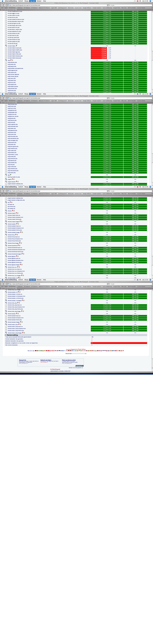153x644 pixels.
Task: Open 'Santa Fe van foto's' ad link
Action: pos(46,360)
